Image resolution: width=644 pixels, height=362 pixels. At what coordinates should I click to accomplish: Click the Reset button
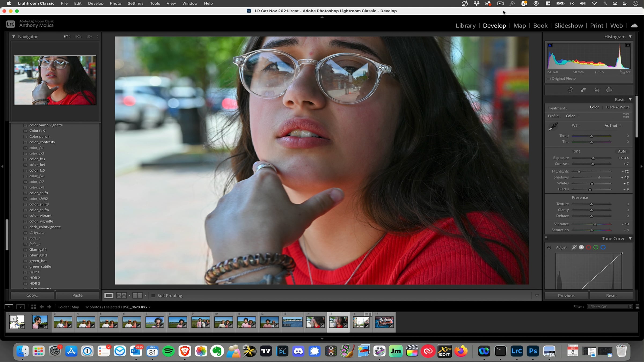tap(611, 295)
